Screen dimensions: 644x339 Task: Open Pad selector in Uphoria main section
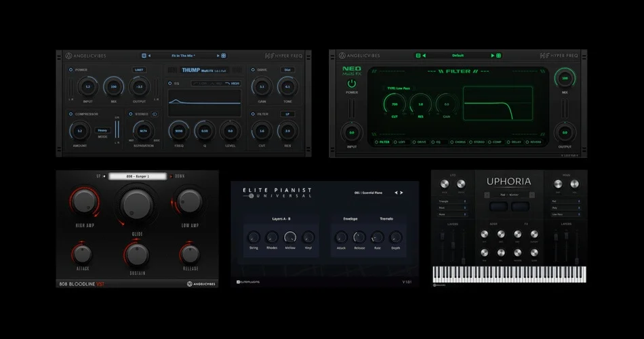coord(565,201)
